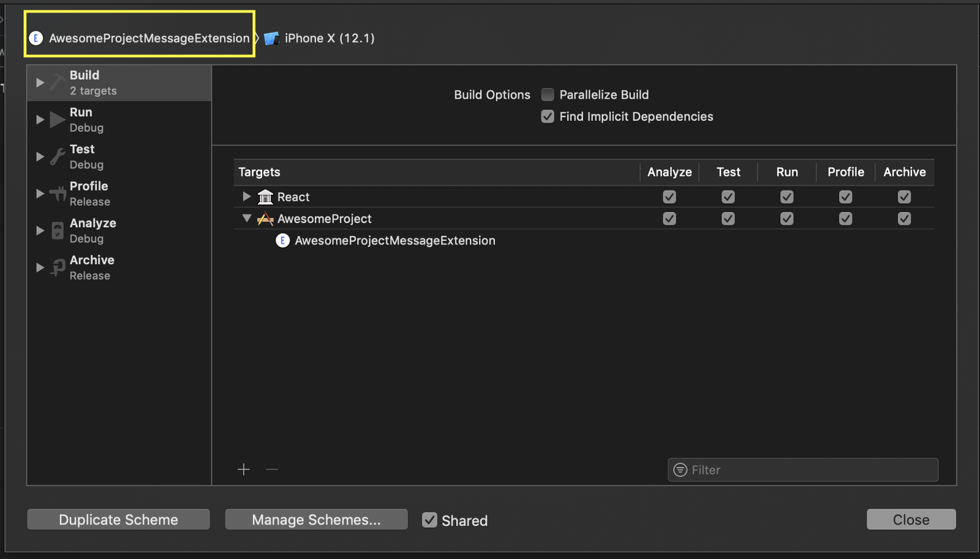
Task: Uncheck Run for AwesomeProject target
Action: click(x=787, y=219)
